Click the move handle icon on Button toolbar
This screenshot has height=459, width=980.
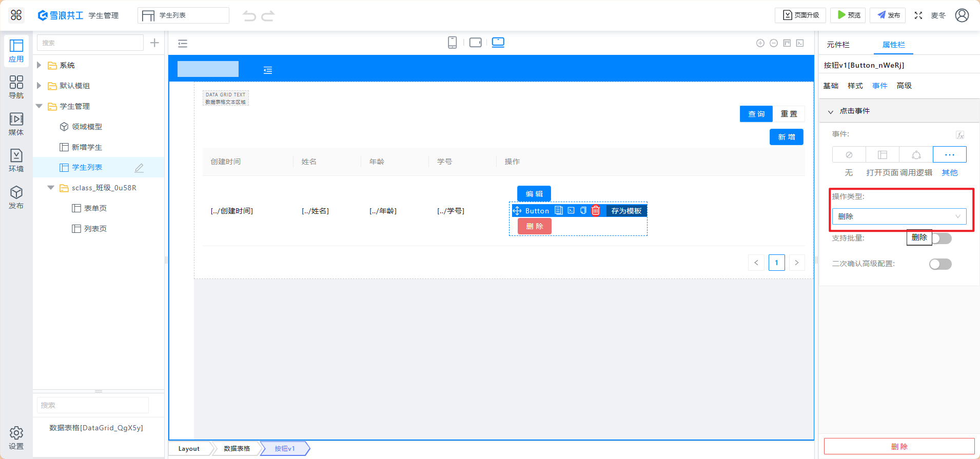(517, 211)
